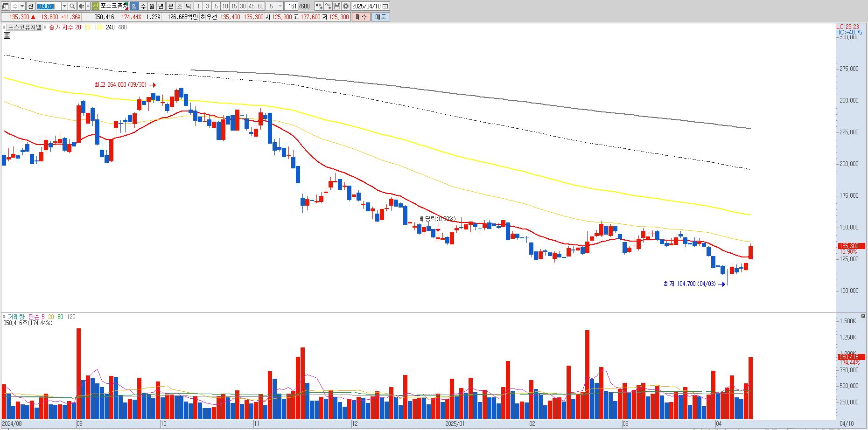
Task: Switch to second (초) chart period
Action: click(179, 6)
